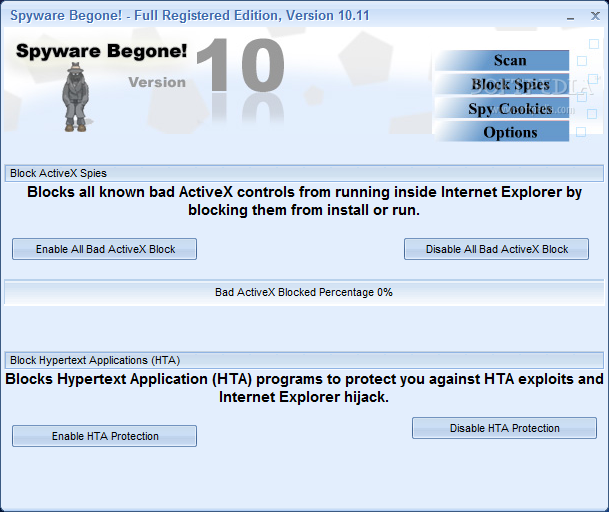Close the Spyware Begone window
This screenshot has height=512, width=609.
[x=595, y=16]
